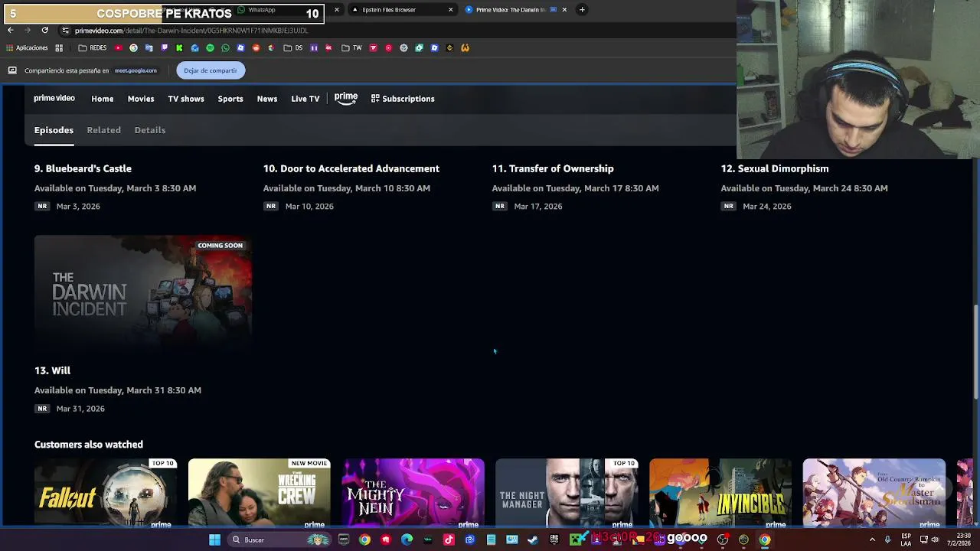Screen dimensions: 980x551
Task: Click the microphone tray icon
Action: coord(887,540)
